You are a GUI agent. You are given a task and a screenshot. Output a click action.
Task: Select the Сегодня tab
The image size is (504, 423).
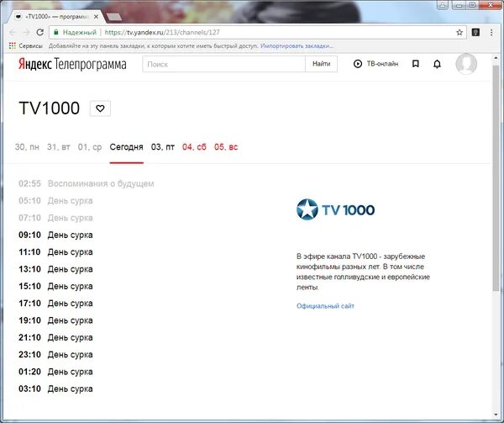coord(126,147)
